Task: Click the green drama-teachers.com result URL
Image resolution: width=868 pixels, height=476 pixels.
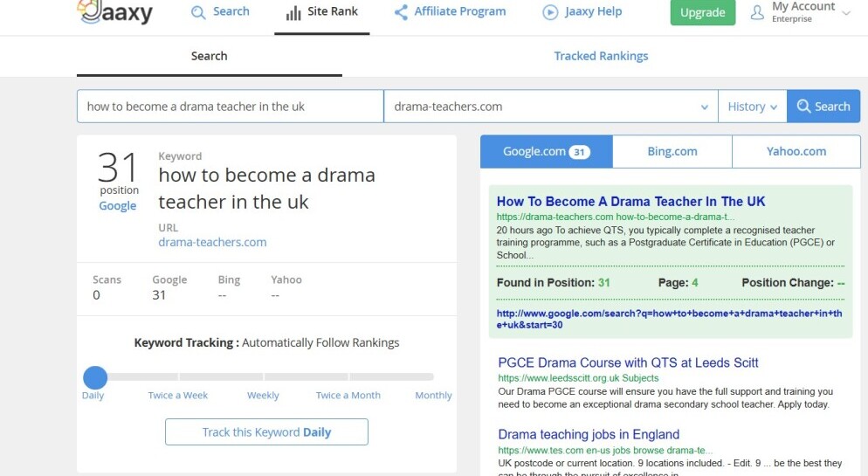Action: click(x=616, y=217)
